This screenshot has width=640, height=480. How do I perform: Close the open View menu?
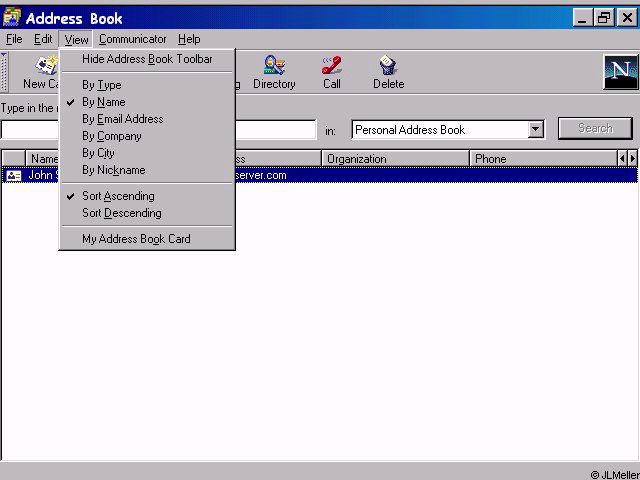coord(76,39)
